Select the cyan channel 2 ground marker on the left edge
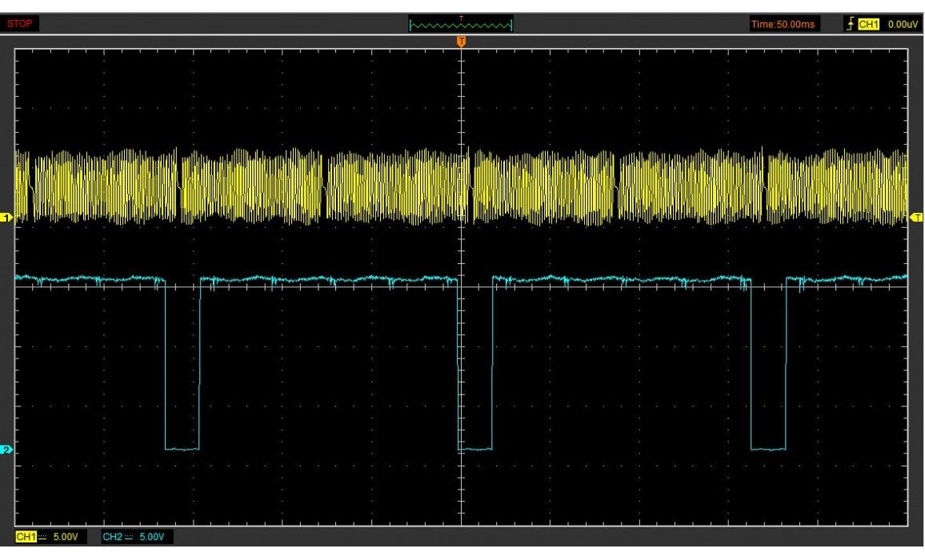 pos(6,450)
